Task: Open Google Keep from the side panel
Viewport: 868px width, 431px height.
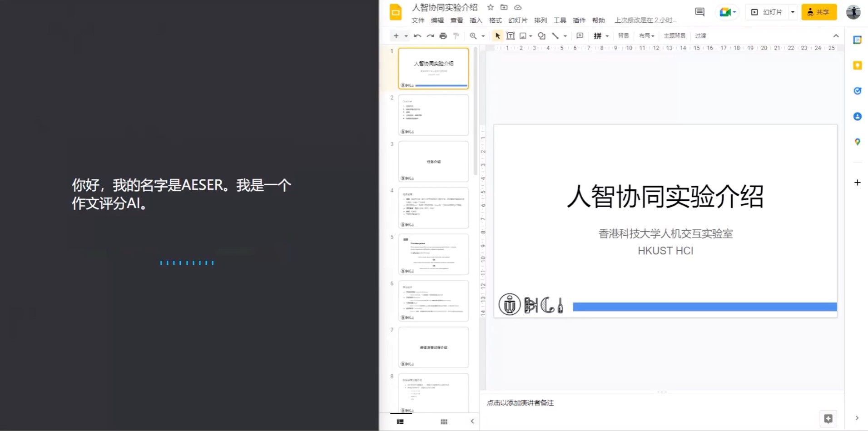Action: [858, 65]
